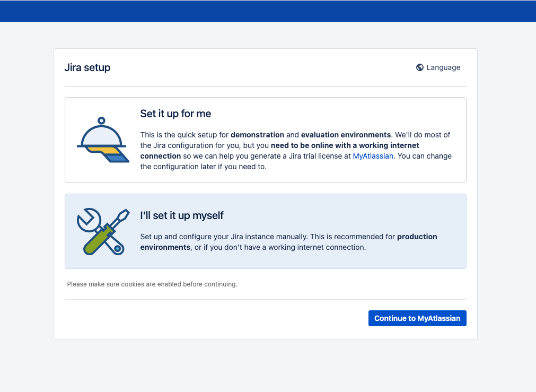
Task: Click the 'Jira setup' title
Action: pyautogui.click(x=87, y=67)
